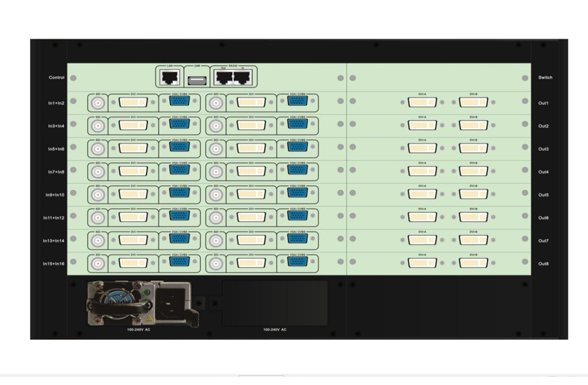
Task: Click the RS232 In port
Action: pos(243,78)
